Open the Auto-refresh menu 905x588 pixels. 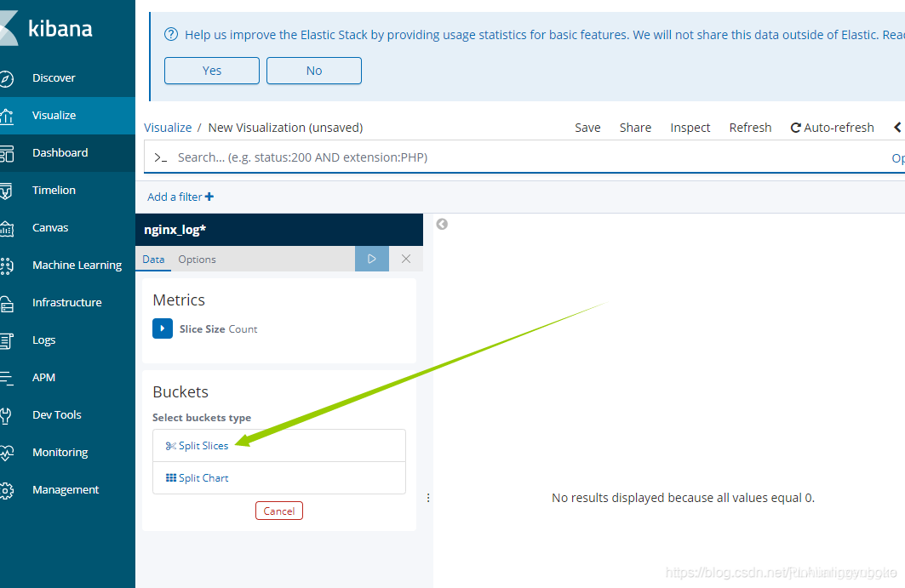click(833, 128)
